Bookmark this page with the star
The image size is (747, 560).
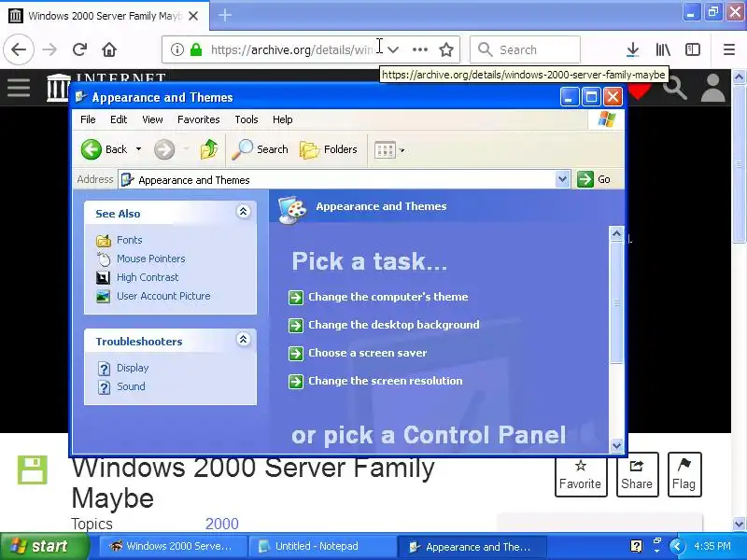tap(446, 49)
